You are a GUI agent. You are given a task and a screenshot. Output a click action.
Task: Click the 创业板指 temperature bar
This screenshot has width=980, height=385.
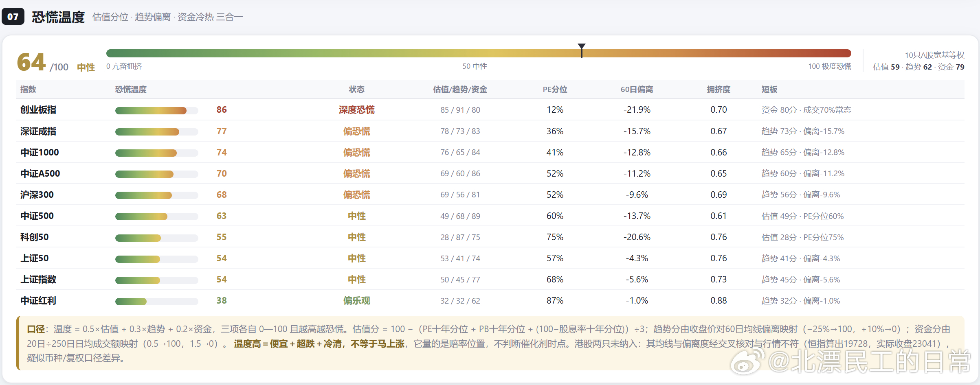tap(157, 111)
